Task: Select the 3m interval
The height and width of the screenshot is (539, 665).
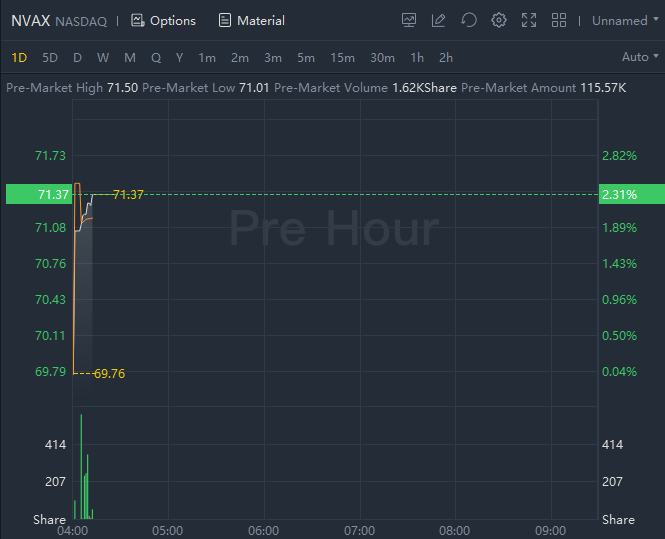Action: point(273,58)
